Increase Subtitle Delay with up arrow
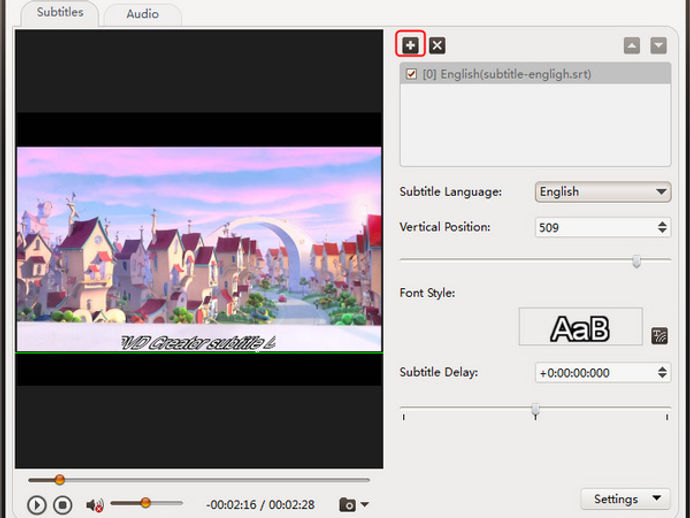Screen dimensions: 690x518 coord(662,369)
